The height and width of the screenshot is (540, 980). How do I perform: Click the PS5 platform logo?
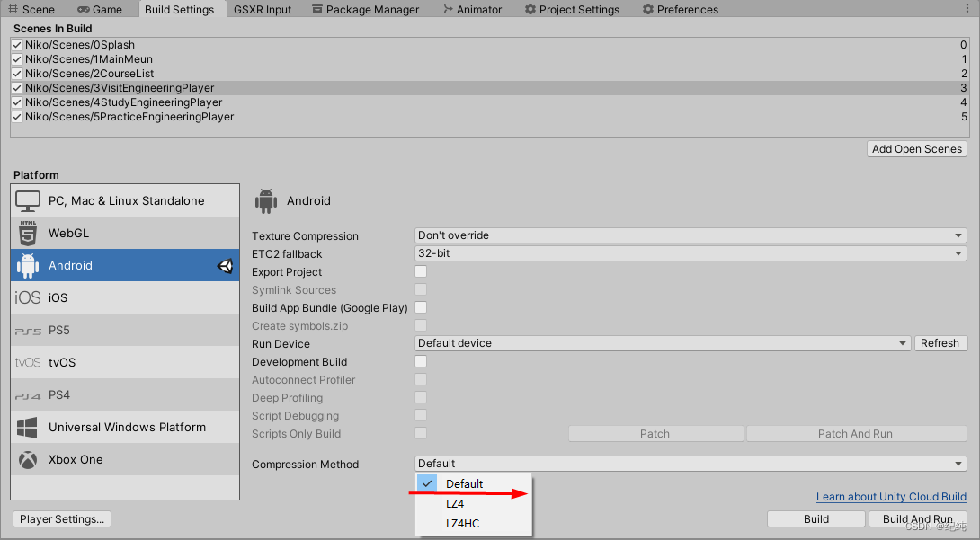[28, 331]
